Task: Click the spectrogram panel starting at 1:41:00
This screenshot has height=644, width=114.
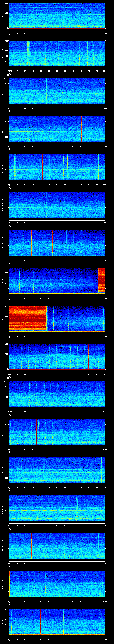Action: point(57,394)
